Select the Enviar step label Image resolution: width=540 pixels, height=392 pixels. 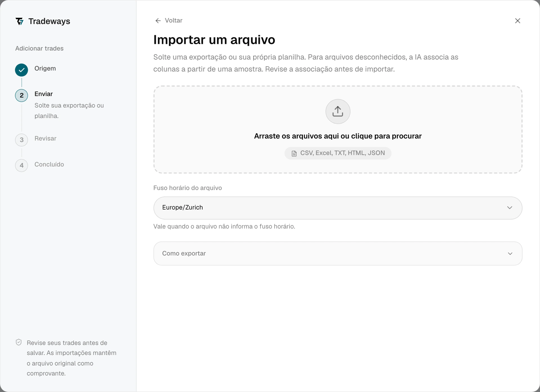[x=44, y=94]
